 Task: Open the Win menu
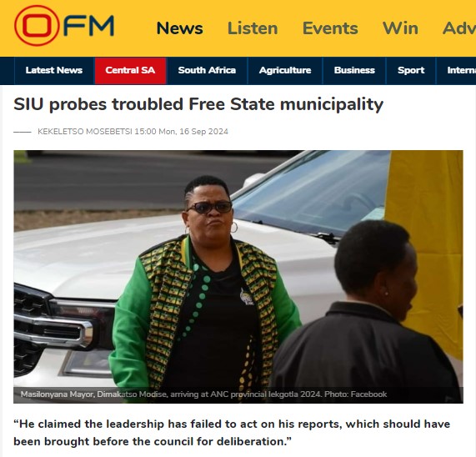(x=400, y=28)
